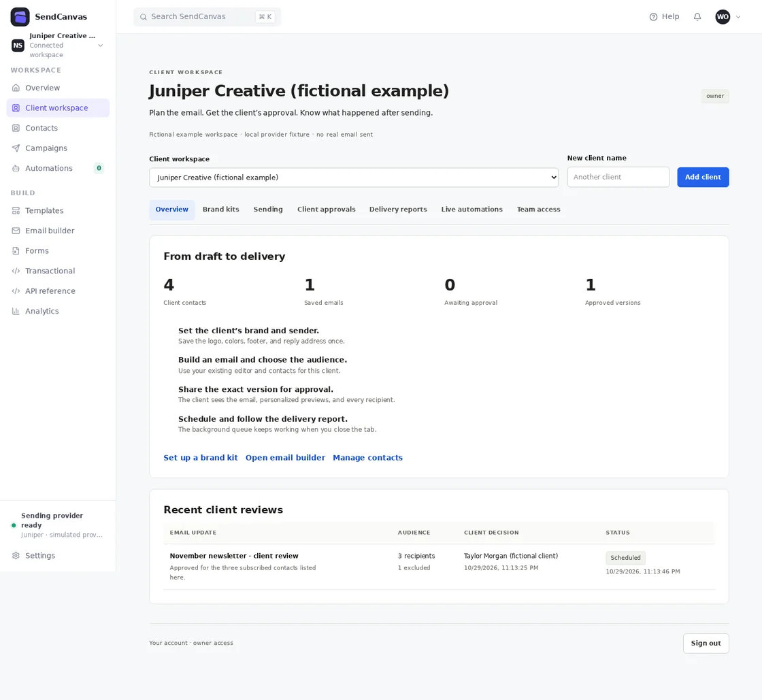Click the Campaigns paper-plane icon
The height and width of the screenshot is (700, 762).
pyautogui.click(x=16, y=148)
